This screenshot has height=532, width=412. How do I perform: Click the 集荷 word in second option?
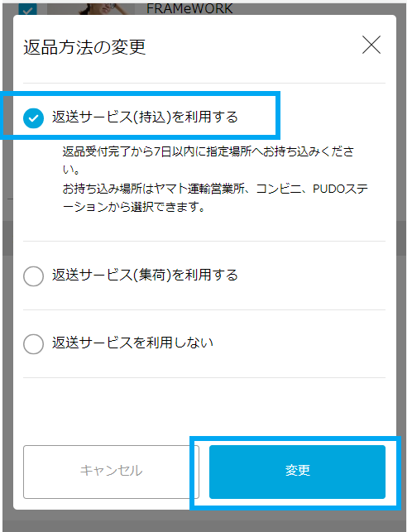pos(152,275)
